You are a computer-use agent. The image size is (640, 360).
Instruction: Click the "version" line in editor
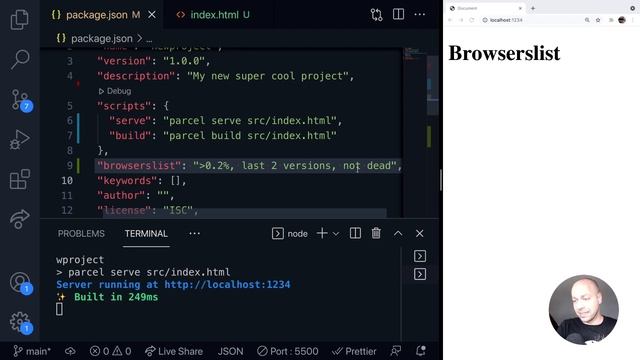coord(153,61)
